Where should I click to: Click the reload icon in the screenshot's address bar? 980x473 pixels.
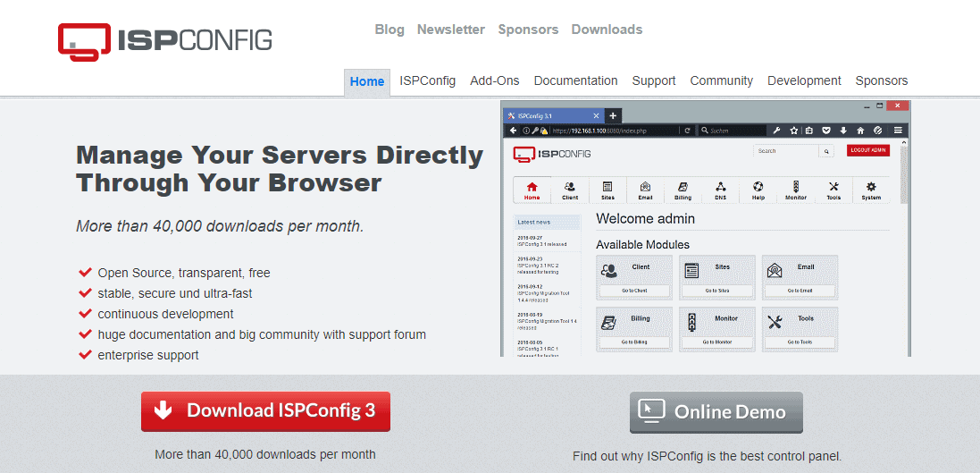point(687,131)
